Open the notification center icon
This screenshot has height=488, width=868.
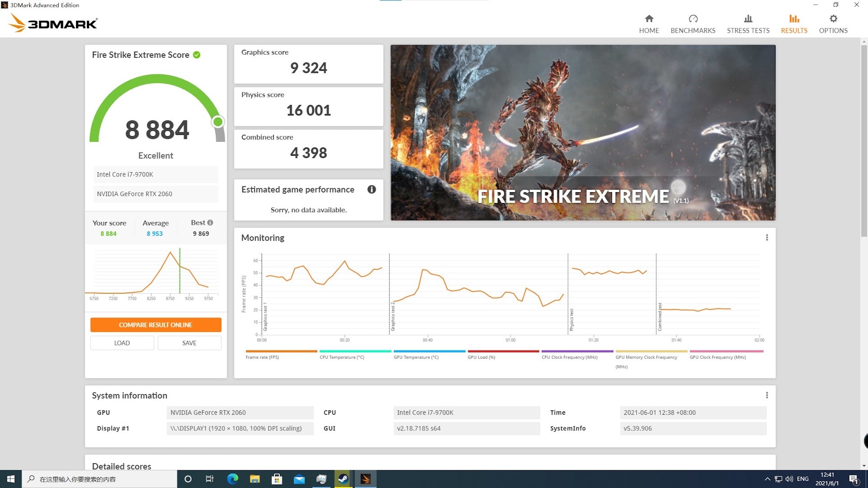point(854,479)
